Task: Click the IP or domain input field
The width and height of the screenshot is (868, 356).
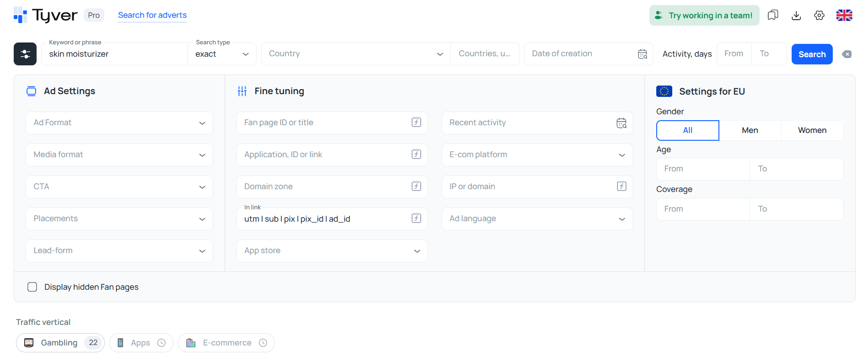Action: tap(537, 187)
